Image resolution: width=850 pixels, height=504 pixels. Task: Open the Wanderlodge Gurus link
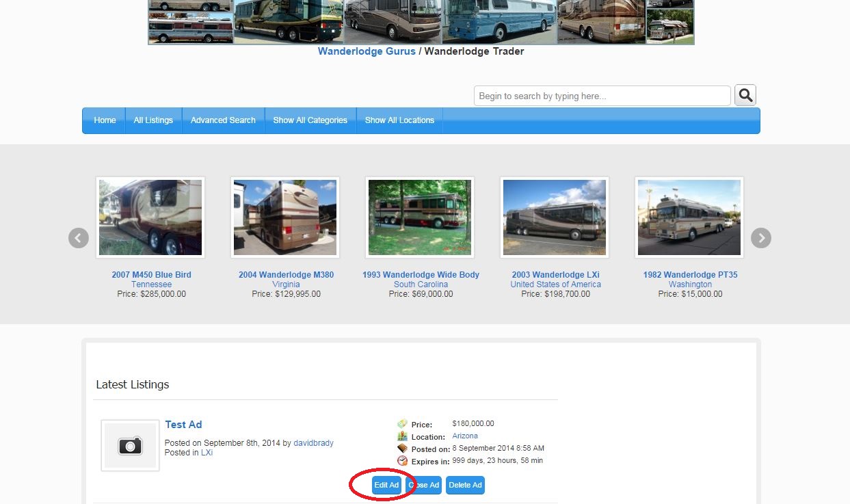point(367,51)
